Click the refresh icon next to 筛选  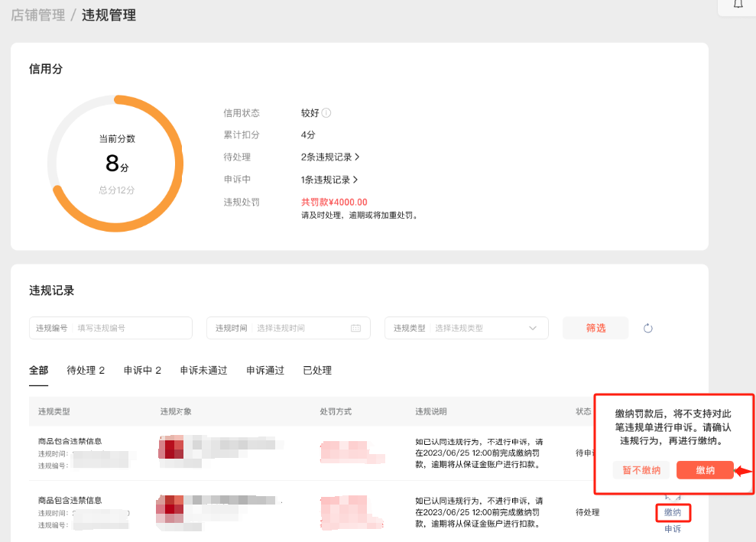pos(647,328)
